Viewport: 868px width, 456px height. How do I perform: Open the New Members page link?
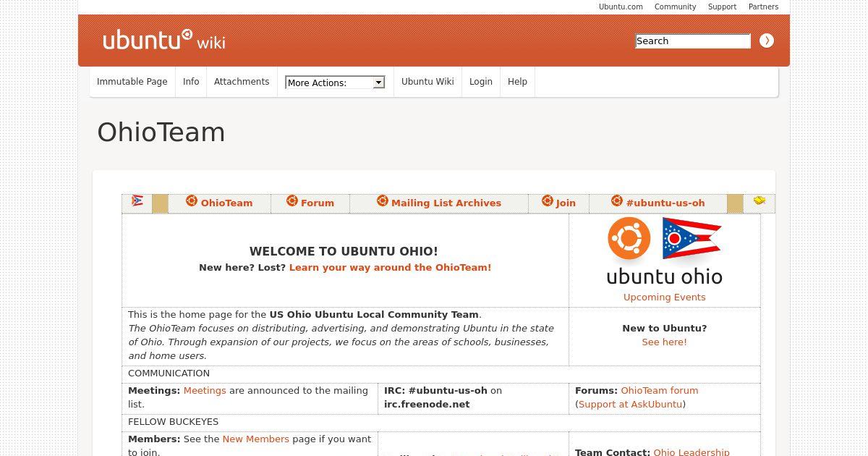pos(256,439)
